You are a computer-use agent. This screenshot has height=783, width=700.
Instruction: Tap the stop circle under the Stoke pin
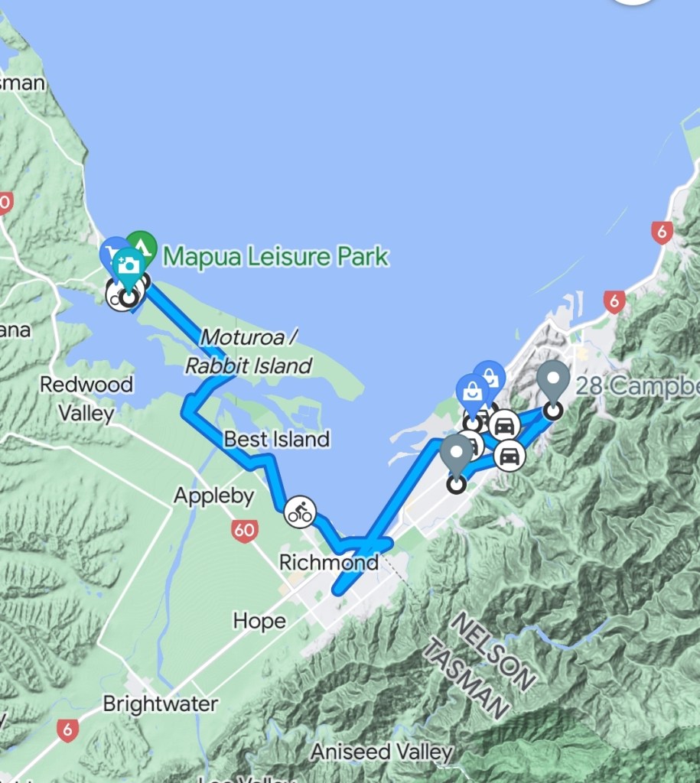point(456,484)
